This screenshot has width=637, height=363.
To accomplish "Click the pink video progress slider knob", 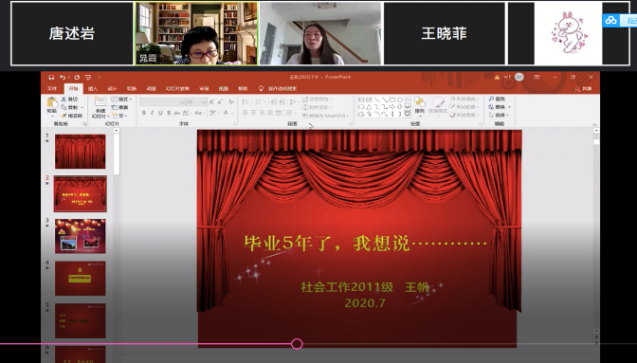I will point(297,344).
